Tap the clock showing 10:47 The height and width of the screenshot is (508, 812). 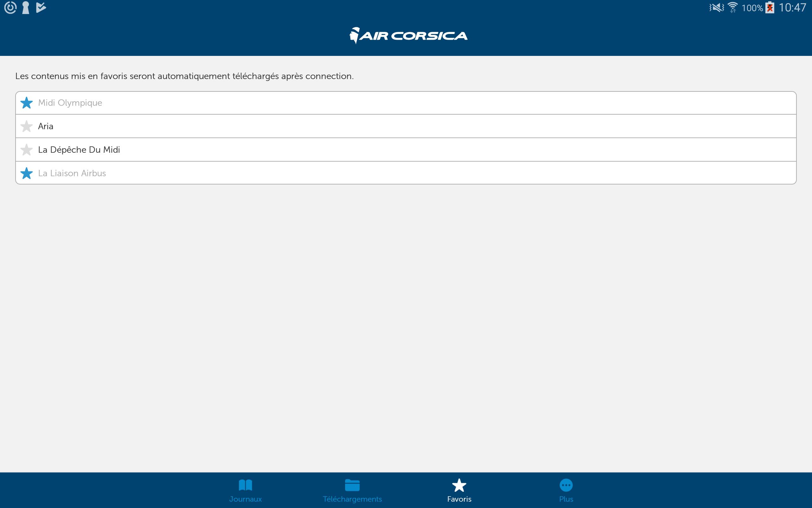[792, 7]
